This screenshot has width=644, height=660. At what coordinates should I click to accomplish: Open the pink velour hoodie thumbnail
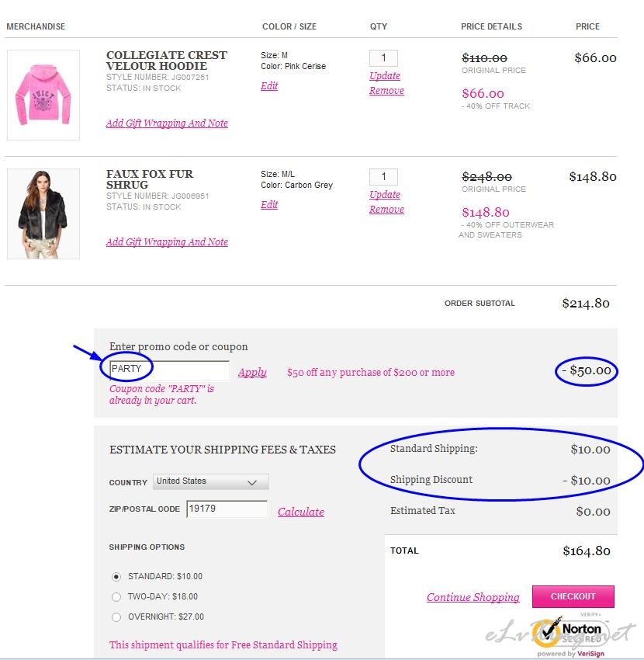(43, 95)
